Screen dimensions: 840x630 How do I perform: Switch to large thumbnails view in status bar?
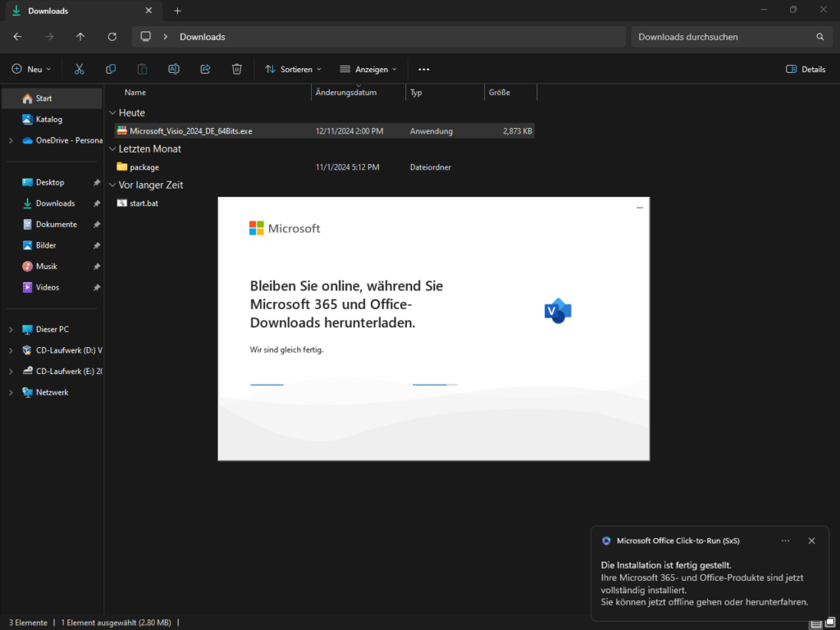[829, 623]
